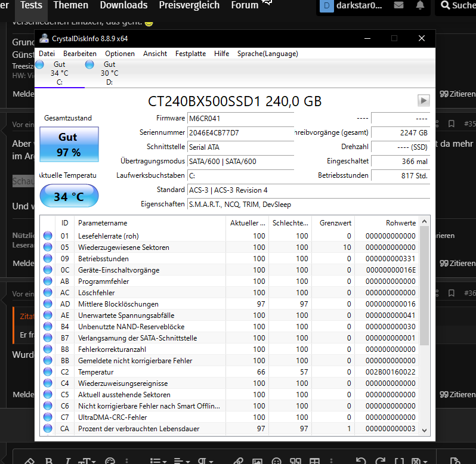
Task: Click the Suche magnifier icon
Action: [445, 5]
